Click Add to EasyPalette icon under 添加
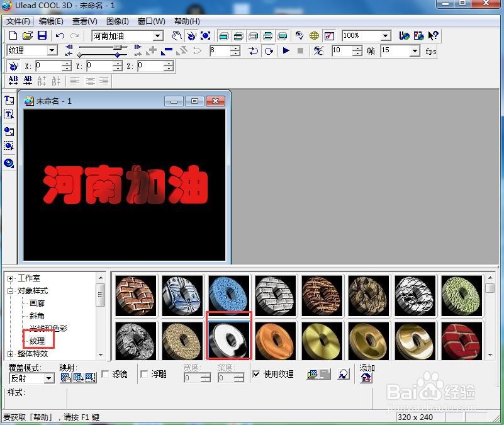Screen dimensions: 504x425 [366, 378]
